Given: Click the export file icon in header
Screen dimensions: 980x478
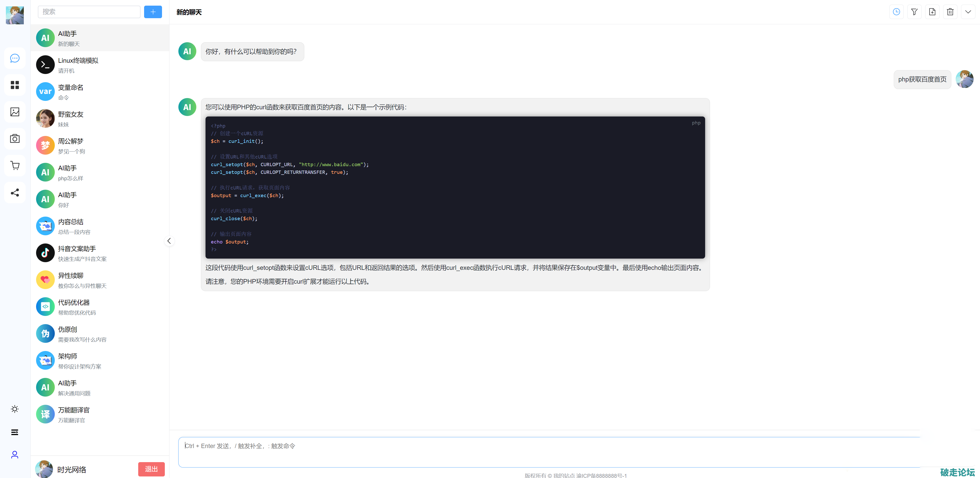Looking at the screenshot, I should pyautogui.click(x=932, y=12).
